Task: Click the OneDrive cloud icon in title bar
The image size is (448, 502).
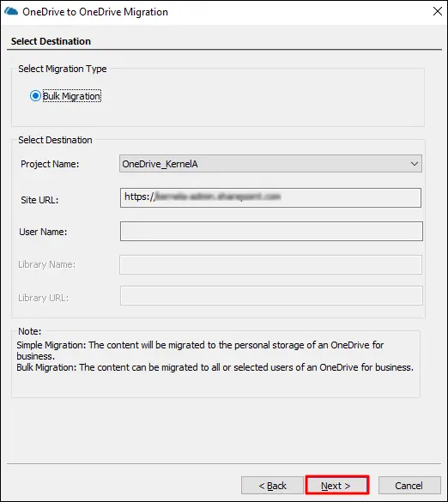Action: coord(11,11)
